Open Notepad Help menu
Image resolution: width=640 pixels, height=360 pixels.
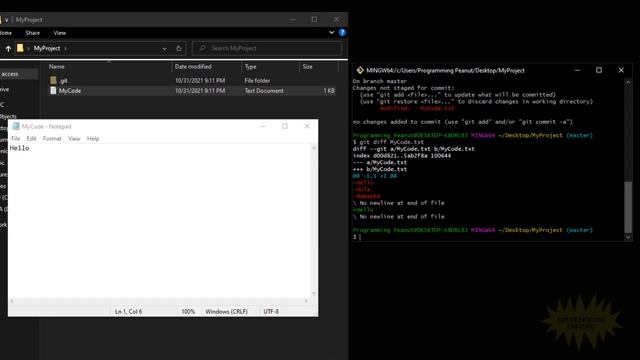(x=93, y=139)
